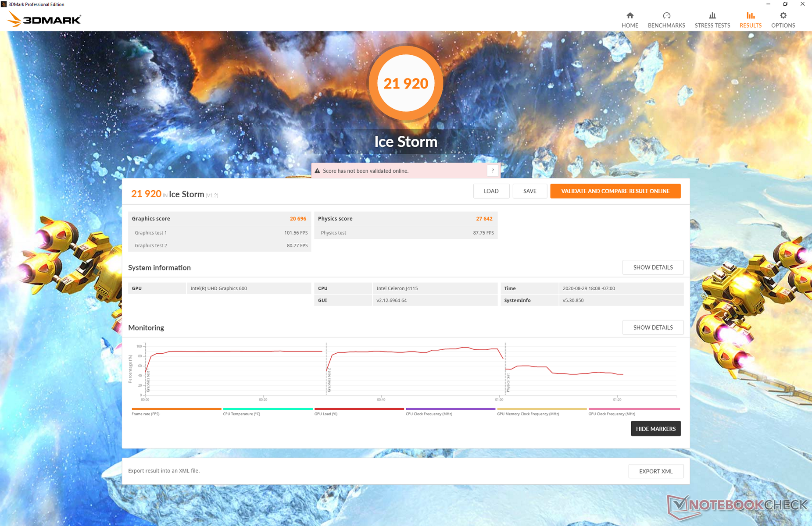This screenshot has height=526, width=812.
Task: Click the Graphics test 2 marker
Action: point(329,380)
